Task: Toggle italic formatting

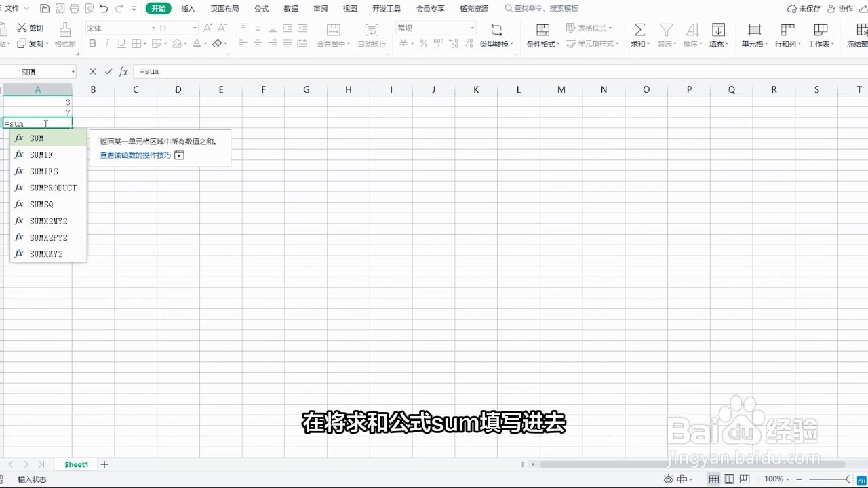Action: pos(107,43)
